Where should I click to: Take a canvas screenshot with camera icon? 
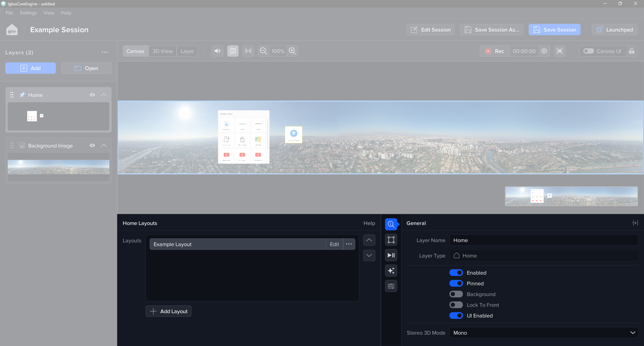559,51
